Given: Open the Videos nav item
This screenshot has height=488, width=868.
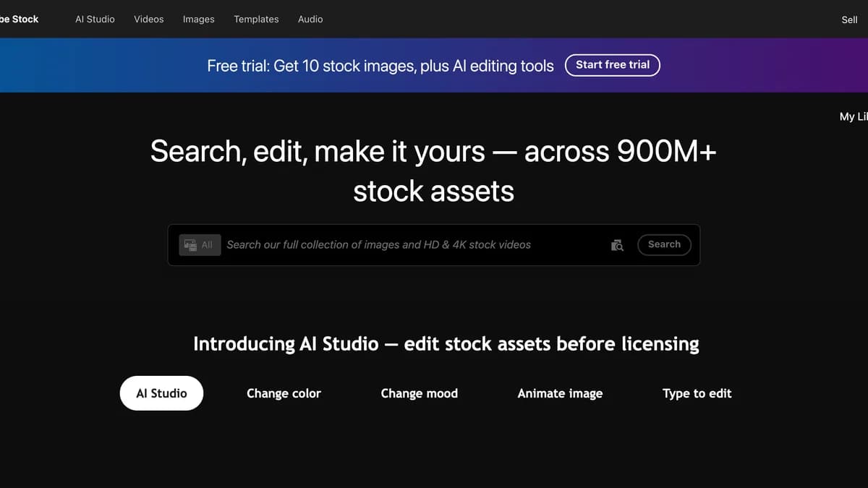Looking at the screenshot, I should coord(149,19).
